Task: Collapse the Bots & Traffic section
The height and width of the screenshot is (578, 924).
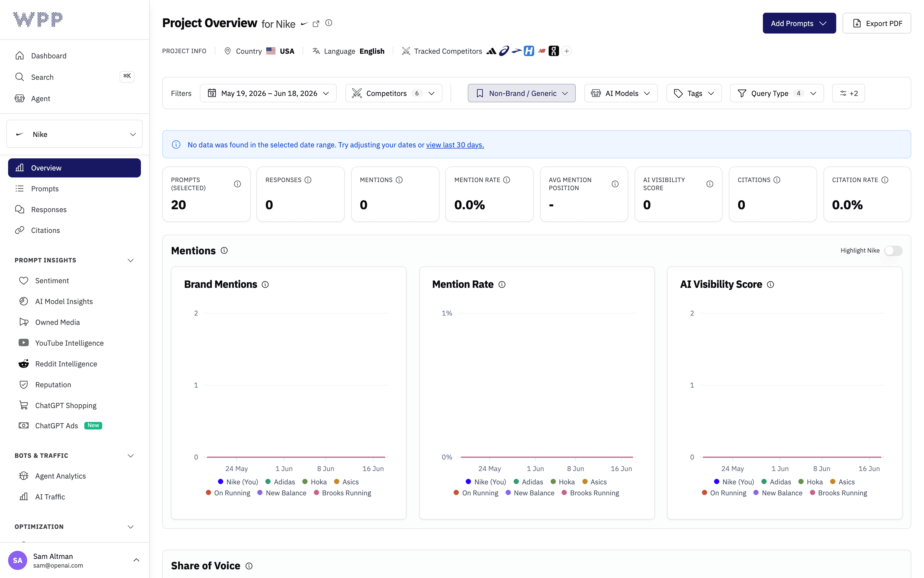Action: [x=131, y=456]
